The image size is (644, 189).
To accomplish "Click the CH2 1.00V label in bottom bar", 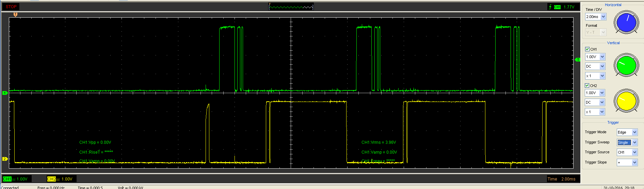I will coord(61,179).
